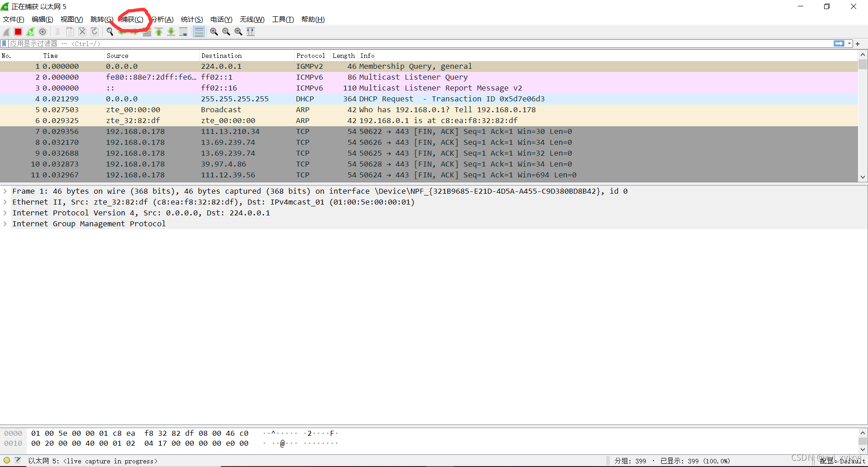
Task: Open capture file properties in status bar
Action: point(18,460)
